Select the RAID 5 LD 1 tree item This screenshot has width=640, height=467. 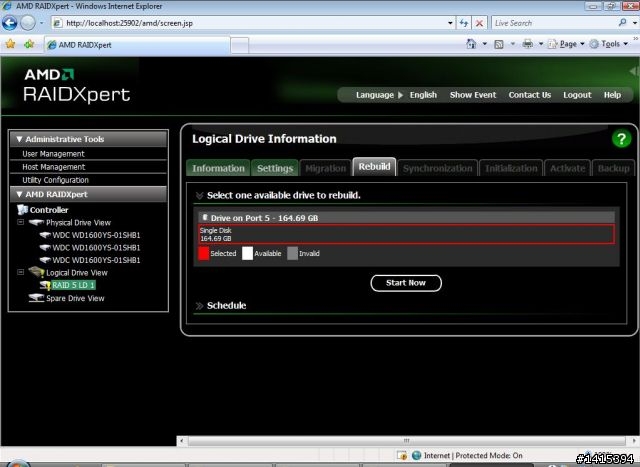73,285
